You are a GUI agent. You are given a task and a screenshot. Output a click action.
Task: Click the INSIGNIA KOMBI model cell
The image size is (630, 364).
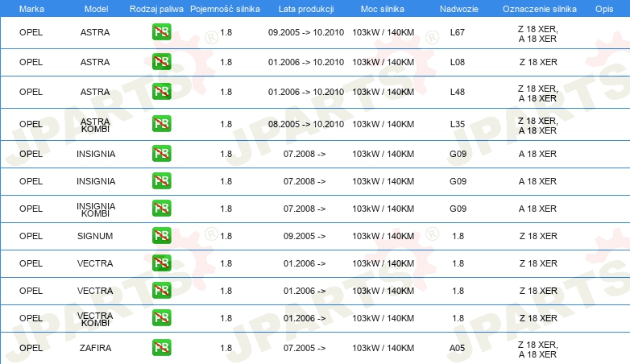(96, 209)
